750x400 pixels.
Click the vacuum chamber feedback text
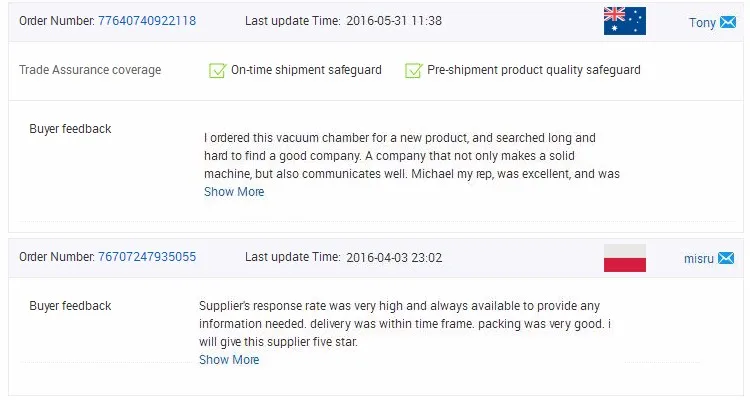pyautogui.click(x=412, y=156)
